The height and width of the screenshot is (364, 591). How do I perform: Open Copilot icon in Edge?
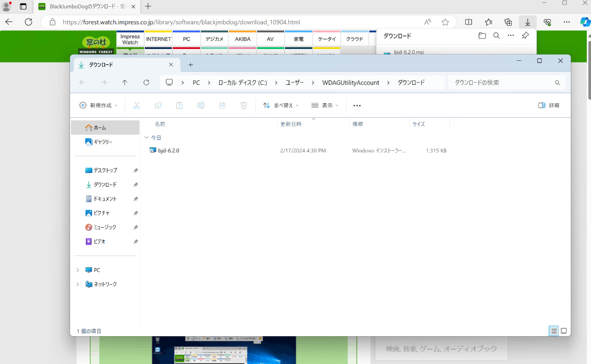coord(586,22)
